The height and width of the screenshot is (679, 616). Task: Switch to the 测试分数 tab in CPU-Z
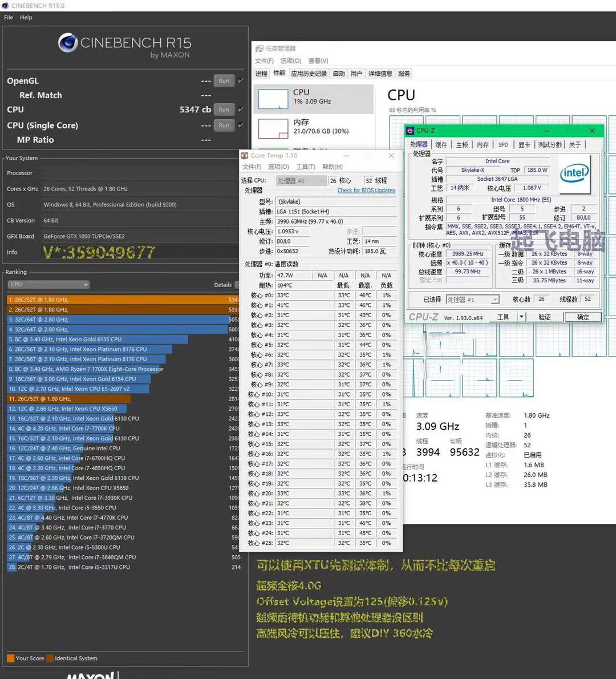coord(550,144)
